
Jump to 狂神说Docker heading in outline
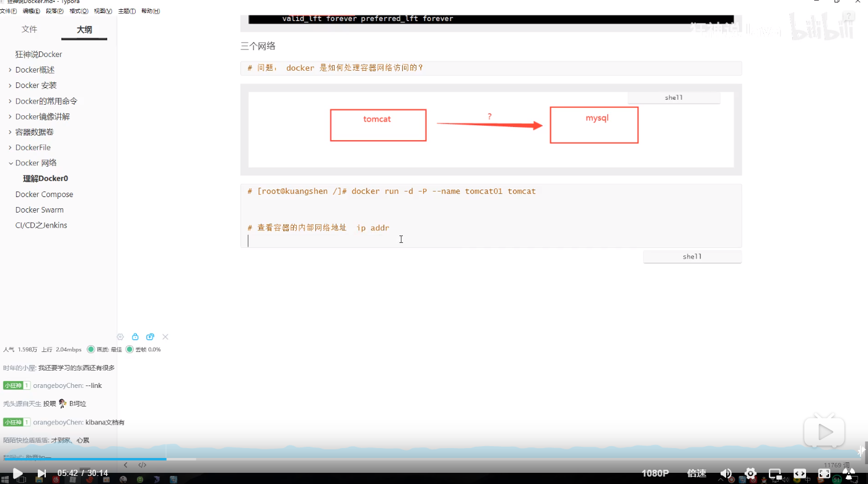pyautogui.click(x=38, y=55)
